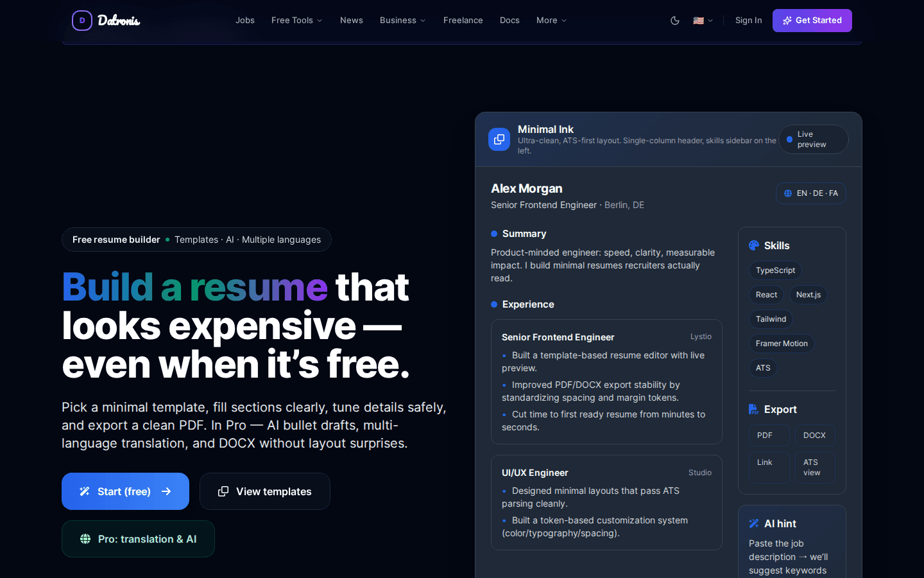Image resolution: width=924 pixels, height=578 pixels.
Task: Click the Templates · AI · Multiple languages text
Action: [x=248, y=240]
